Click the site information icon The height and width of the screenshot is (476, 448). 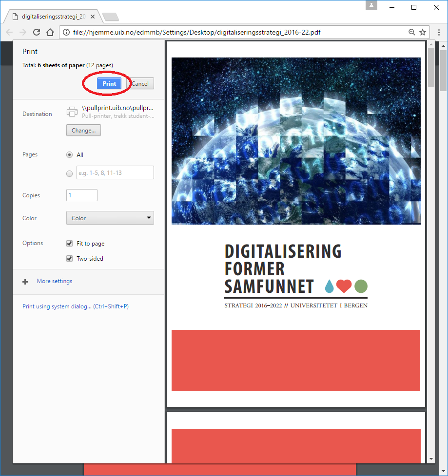[x=65, y=33]
